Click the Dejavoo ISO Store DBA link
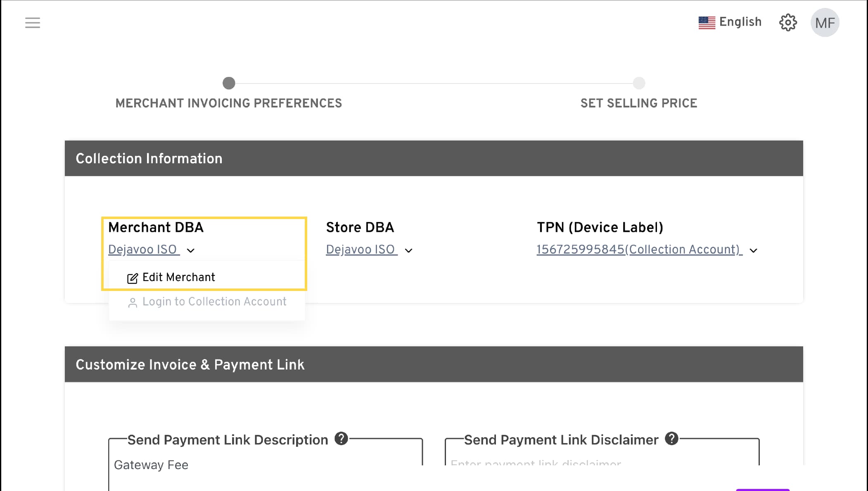 361,250
